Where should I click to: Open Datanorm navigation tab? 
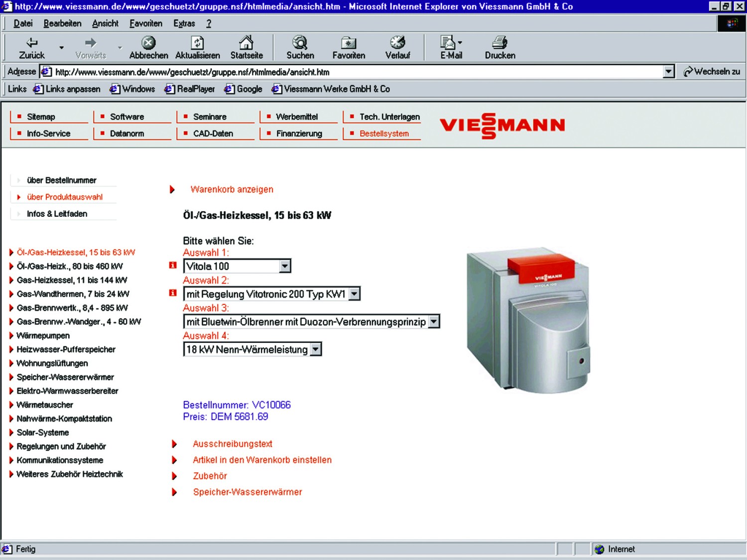click(132, 134)
